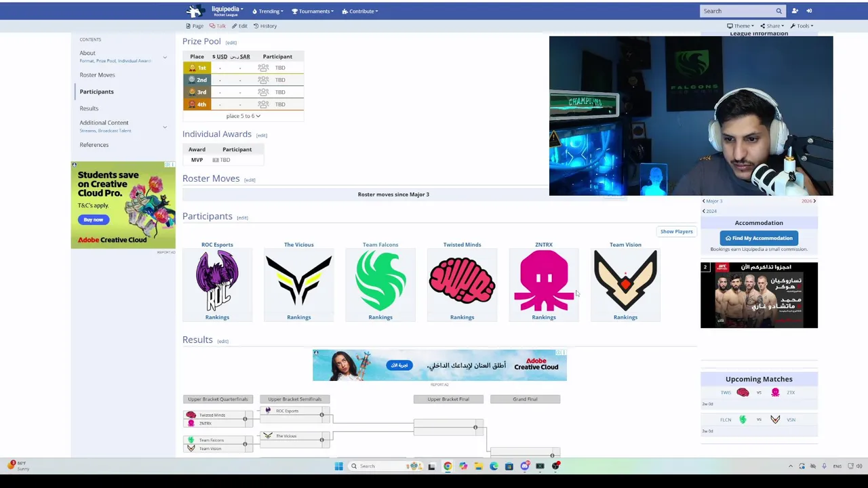Edit the Individual Awards section
This screenshot has height=488, width=868.
(x=261, y=136)
